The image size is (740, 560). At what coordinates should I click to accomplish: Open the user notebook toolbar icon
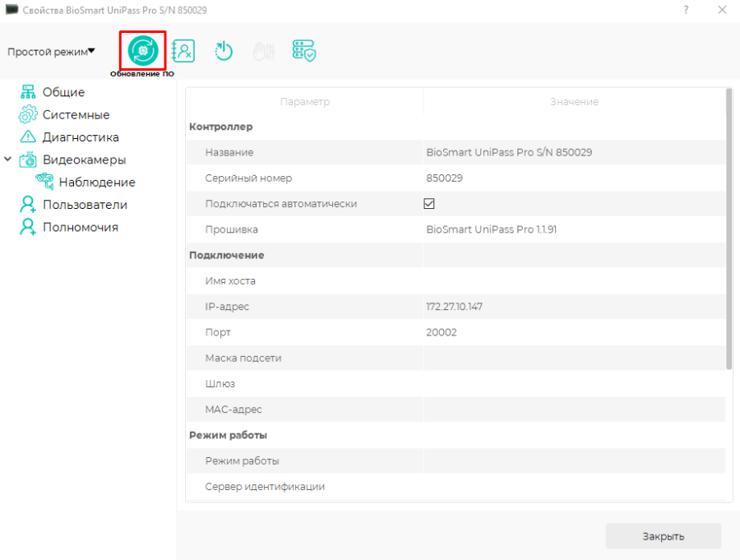tap(183, 50)
